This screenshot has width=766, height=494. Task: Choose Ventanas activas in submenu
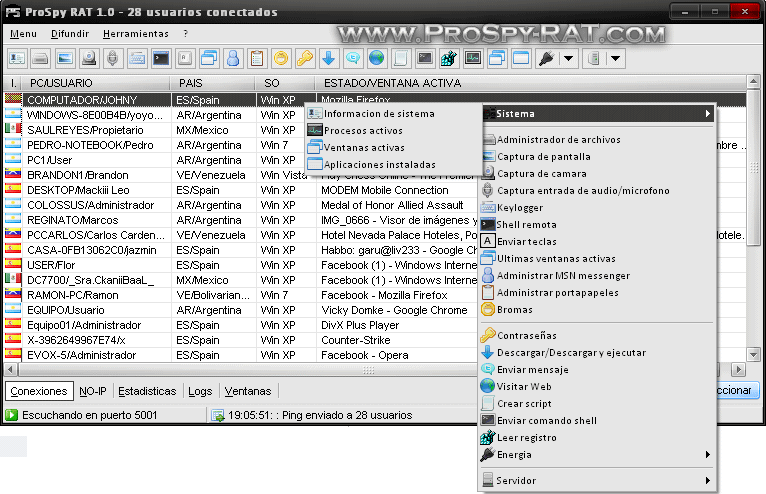(393, 148)
